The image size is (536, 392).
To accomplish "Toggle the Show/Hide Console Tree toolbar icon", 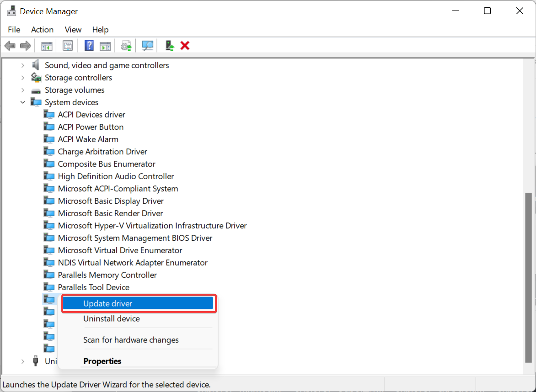I will pyautogui.click(x=47, y=46).
